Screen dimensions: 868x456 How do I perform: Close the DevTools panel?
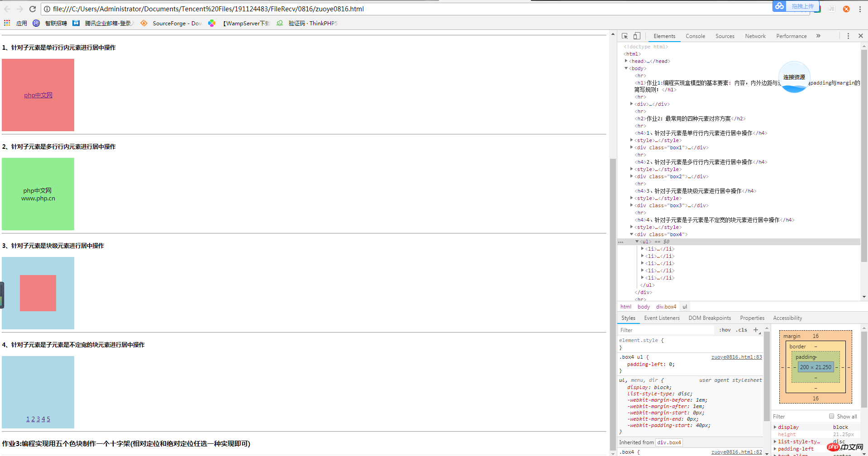[x=861, y=36]
